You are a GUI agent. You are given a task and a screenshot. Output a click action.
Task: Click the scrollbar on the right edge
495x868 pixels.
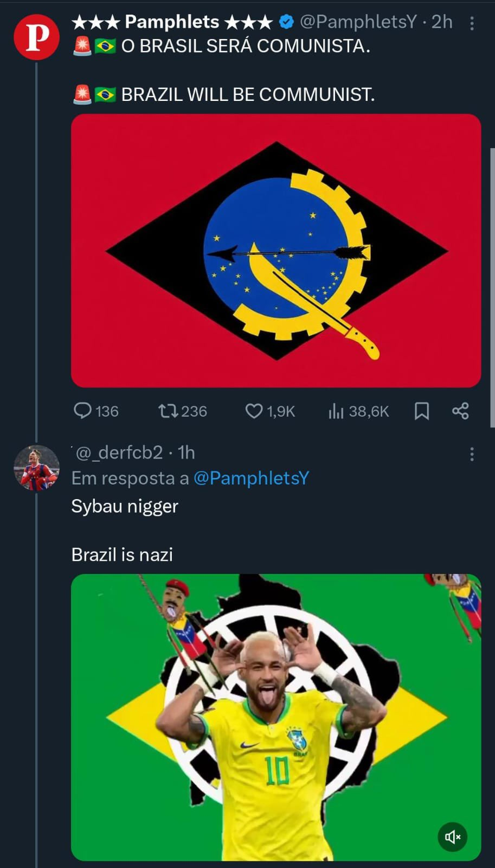coord(492,286)
